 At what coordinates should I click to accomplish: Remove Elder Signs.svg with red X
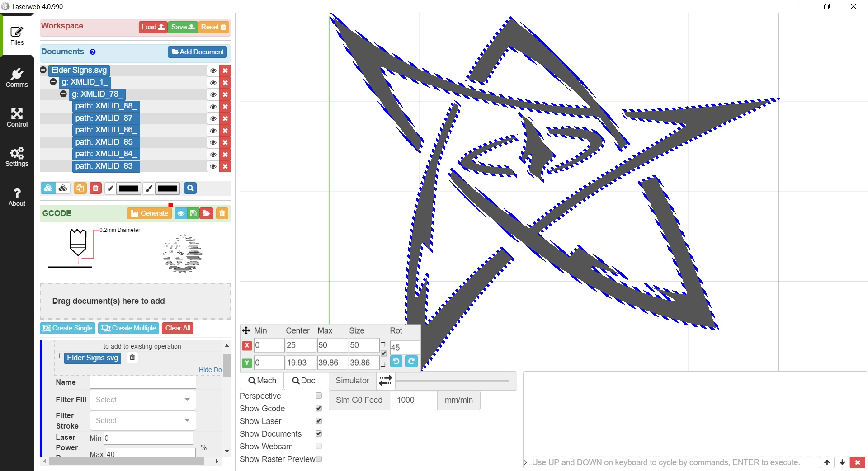pos(225,71)
